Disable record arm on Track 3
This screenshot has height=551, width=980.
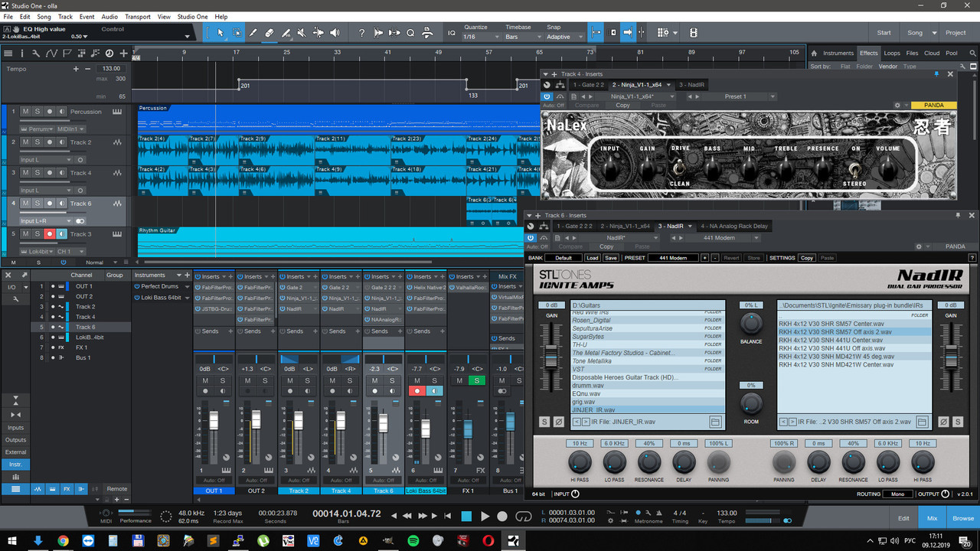click(x=50, y=234)
